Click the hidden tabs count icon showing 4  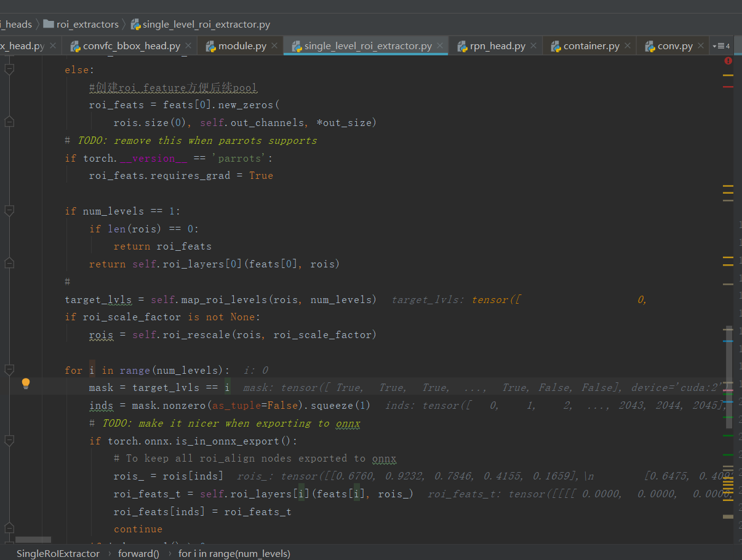point(725,45)
